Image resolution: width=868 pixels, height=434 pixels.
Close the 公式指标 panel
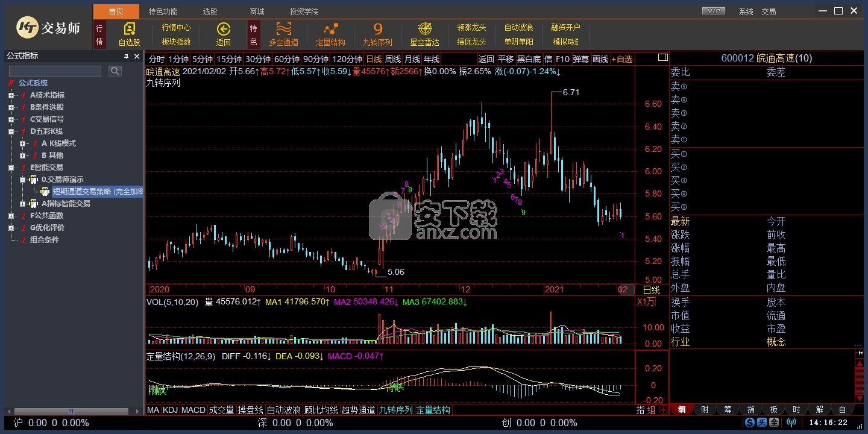136,56
